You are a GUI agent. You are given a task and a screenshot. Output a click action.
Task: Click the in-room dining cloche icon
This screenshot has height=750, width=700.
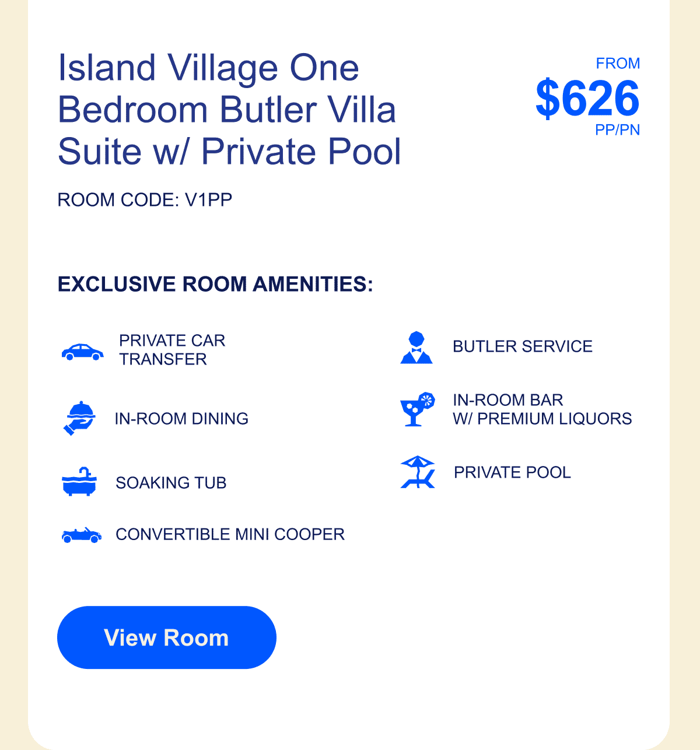79,418
